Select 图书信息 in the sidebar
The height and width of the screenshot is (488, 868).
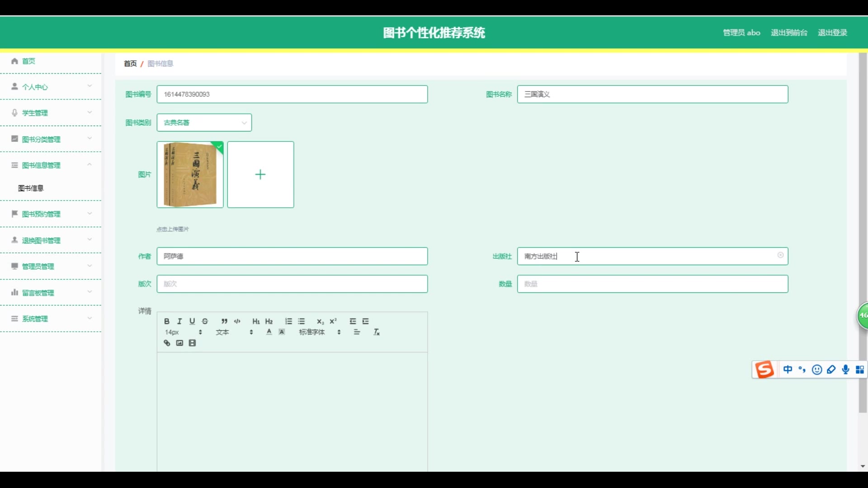click(31, 188)
